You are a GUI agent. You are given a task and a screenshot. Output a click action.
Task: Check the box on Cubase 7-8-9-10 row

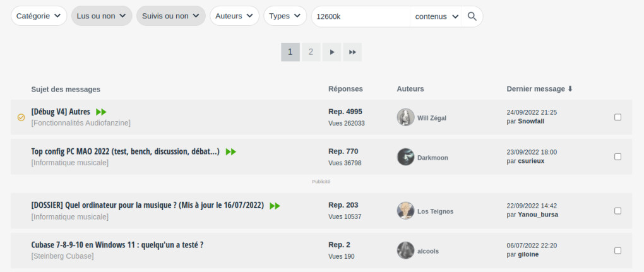(617, 251)
